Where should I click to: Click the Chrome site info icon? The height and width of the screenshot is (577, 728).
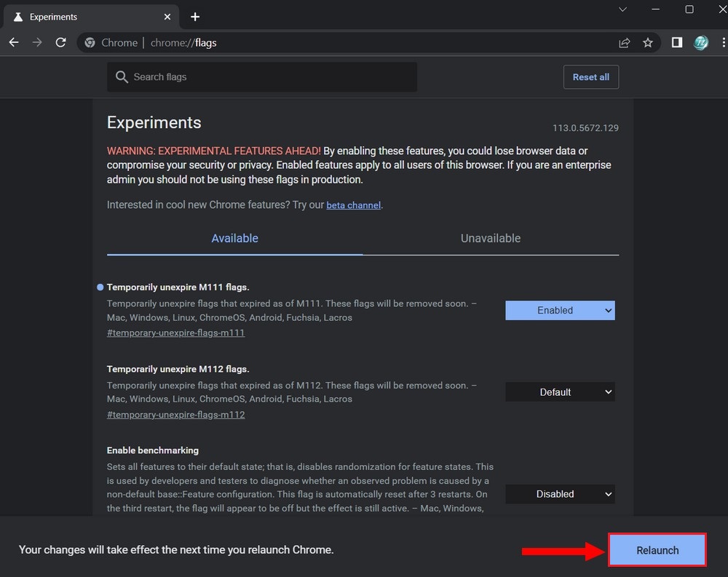click(90, 43)
